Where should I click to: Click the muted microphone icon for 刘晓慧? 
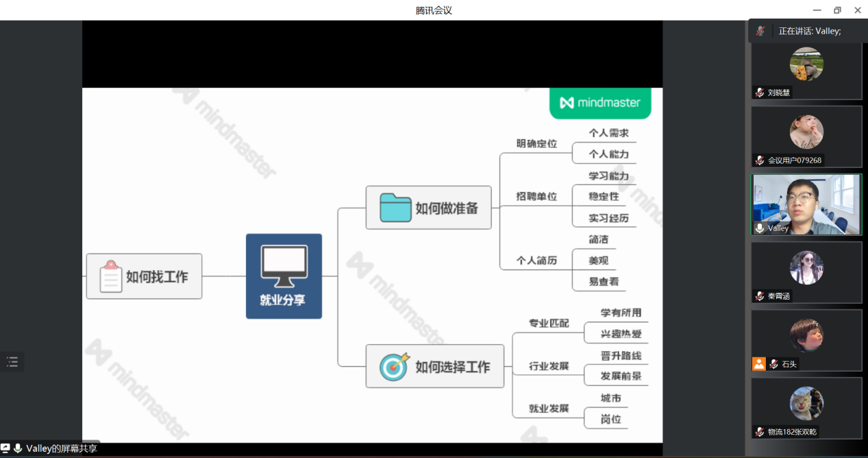pos(760,93)
